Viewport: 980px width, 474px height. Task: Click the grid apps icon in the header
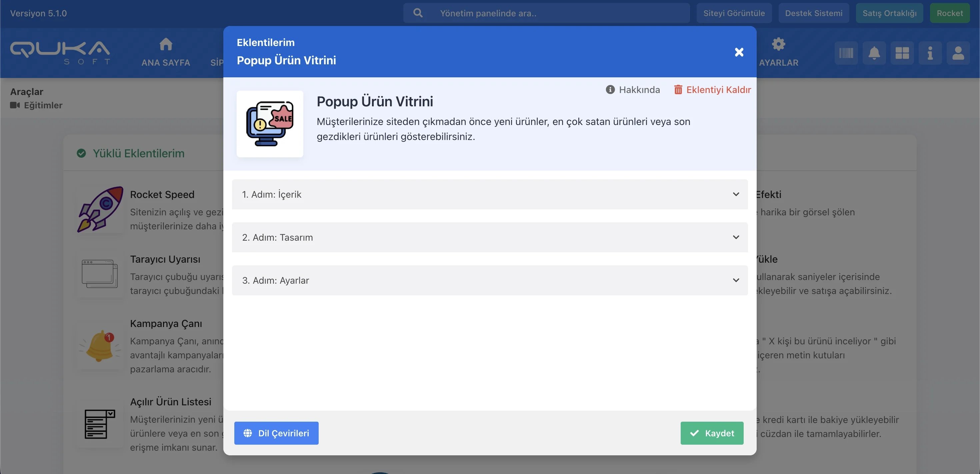click(x=902, y=53)
